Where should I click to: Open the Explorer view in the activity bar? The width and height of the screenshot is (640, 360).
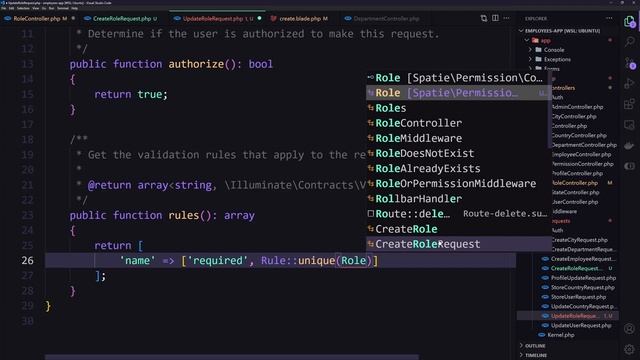(629, 21)
